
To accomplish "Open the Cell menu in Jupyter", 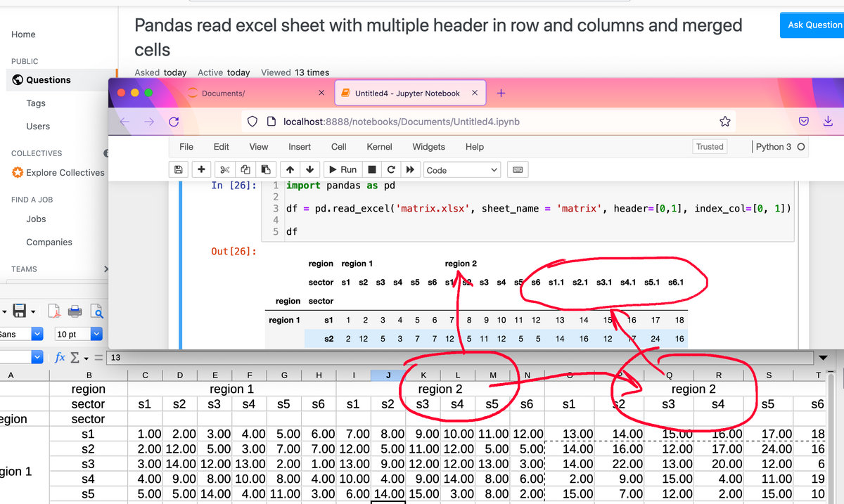I will pos(338,147).
